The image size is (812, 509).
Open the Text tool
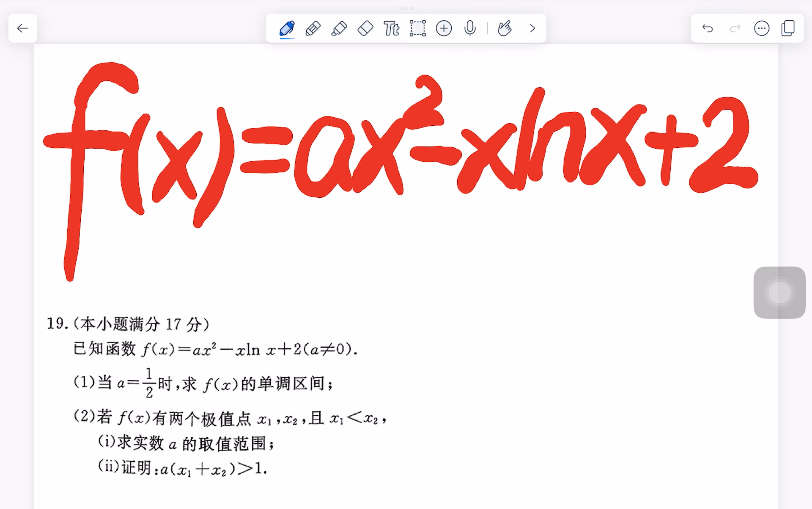[392, 28]
